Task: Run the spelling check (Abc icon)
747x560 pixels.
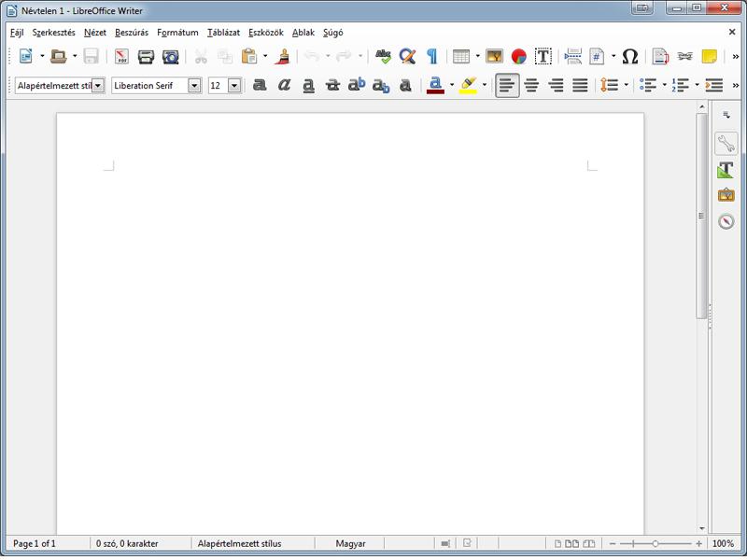Action: [x=383, y=56]
